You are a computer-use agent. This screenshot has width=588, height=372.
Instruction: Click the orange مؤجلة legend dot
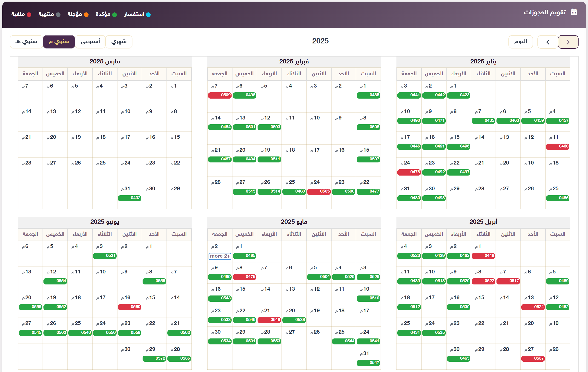tap(86, 15)
